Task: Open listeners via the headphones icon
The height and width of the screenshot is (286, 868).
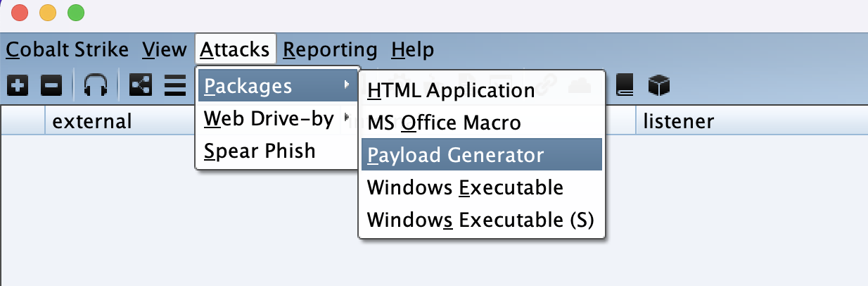Action: [x=95, y=87]
